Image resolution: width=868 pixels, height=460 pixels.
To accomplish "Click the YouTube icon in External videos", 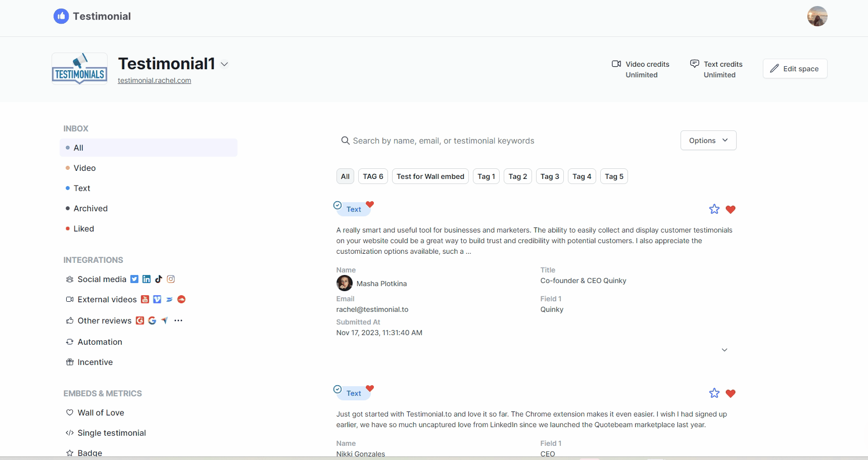I will (145, 299).
